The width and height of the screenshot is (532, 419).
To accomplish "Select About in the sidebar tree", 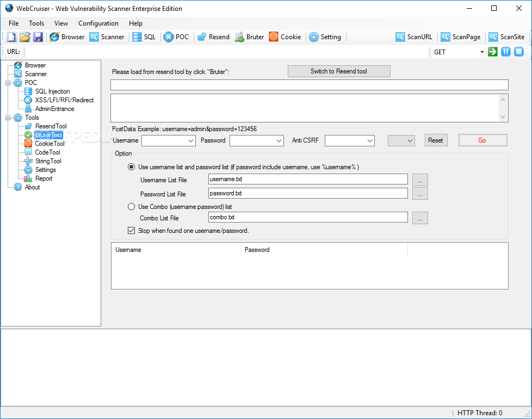I will pos(32,187).
